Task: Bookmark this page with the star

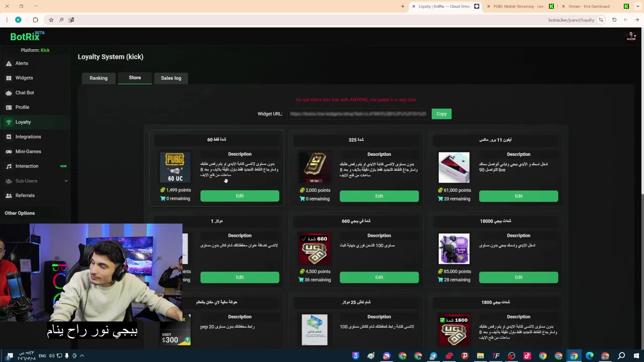Action: click(51, 20)
